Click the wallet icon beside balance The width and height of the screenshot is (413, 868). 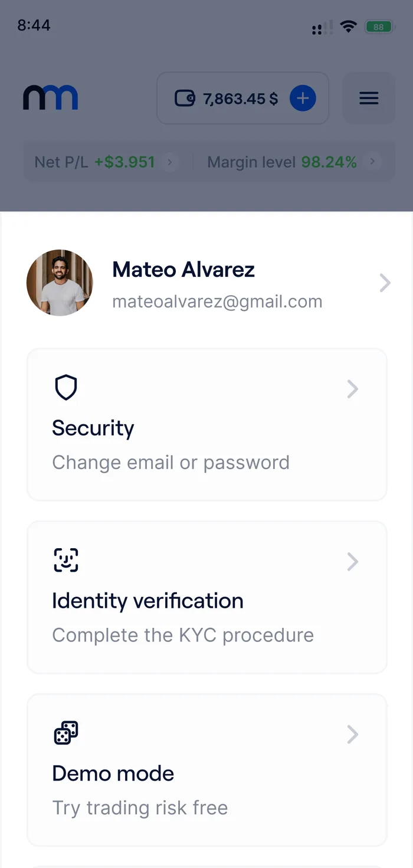185,98
